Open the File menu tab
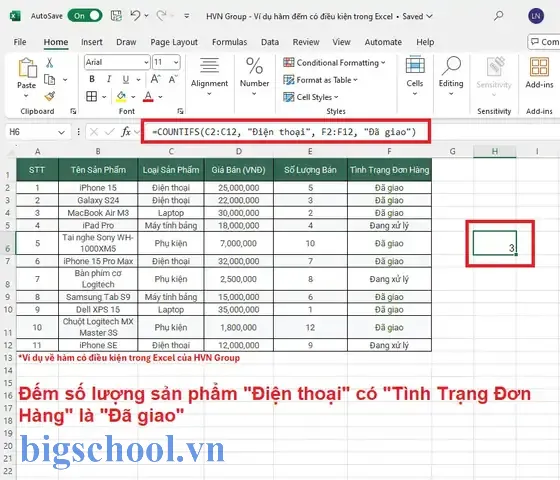 [20, 42]
